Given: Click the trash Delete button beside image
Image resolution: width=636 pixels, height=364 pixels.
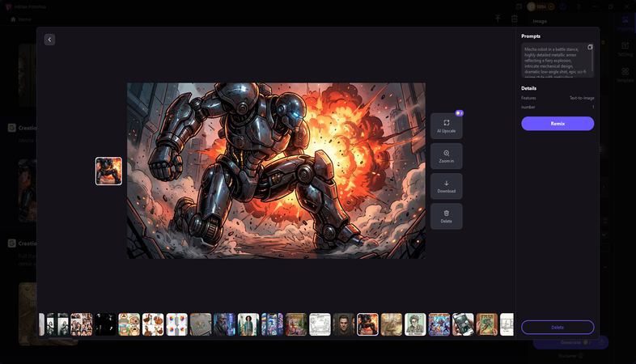Looking at the screenshot, I should tap(446, 216).
